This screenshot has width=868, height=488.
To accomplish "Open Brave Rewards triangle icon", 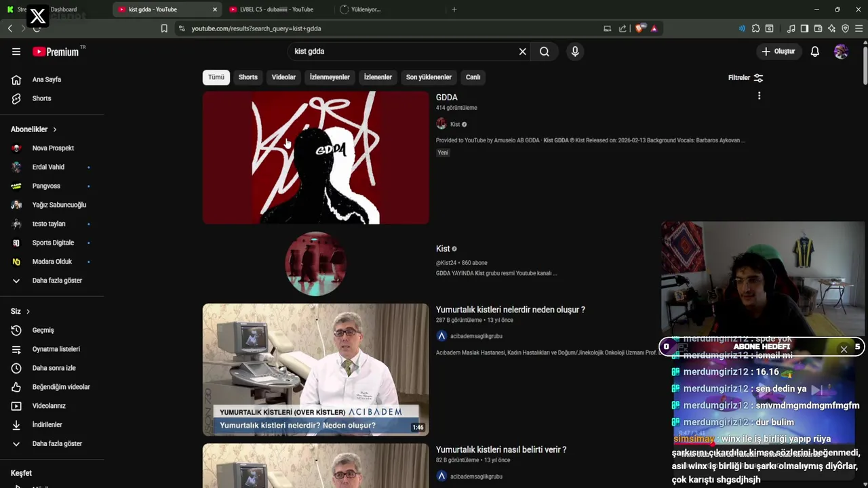I will pyautogui.click(x=654, y=28).
